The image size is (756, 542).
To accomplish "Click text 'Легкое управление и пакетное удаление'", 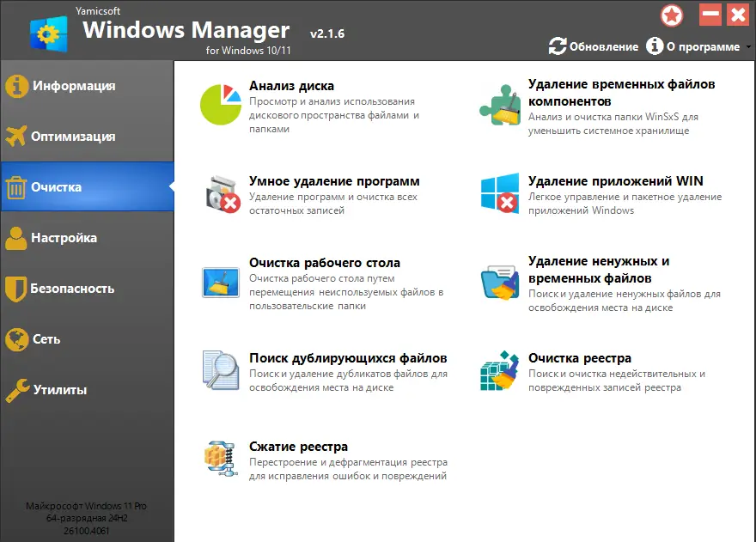I will click(x=625, y=197).
